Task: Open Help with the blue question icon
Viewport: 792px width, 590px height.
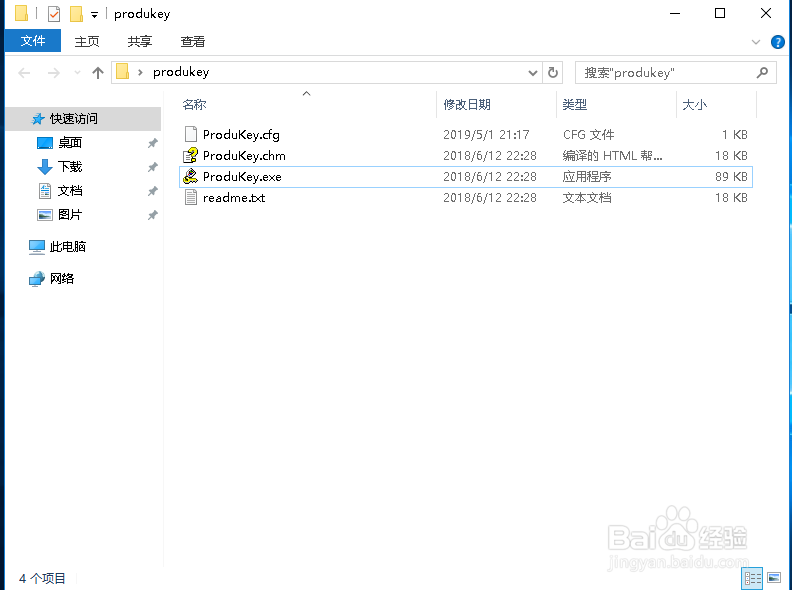Action: [778, 42]
